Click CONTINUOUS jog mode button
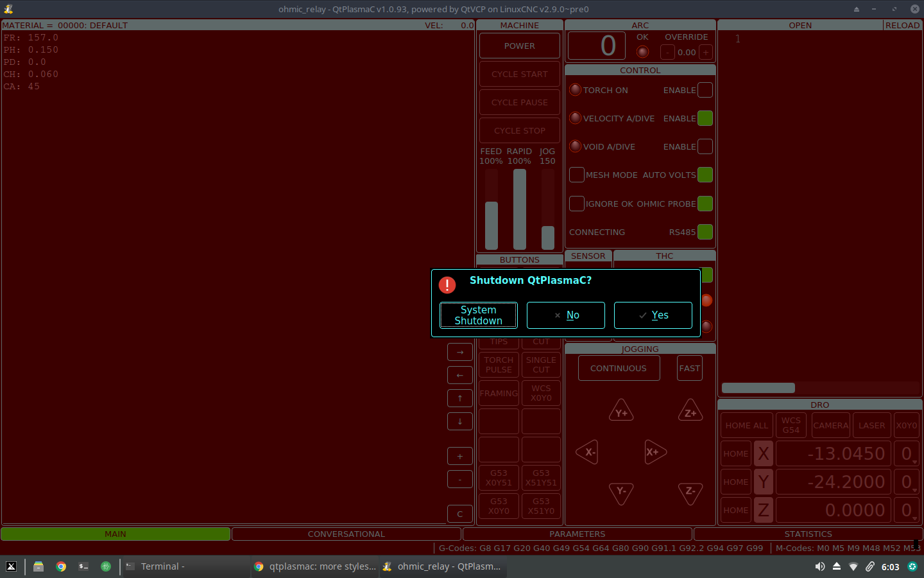The height and width of the screenshot is (578, 924). [619, 368]
